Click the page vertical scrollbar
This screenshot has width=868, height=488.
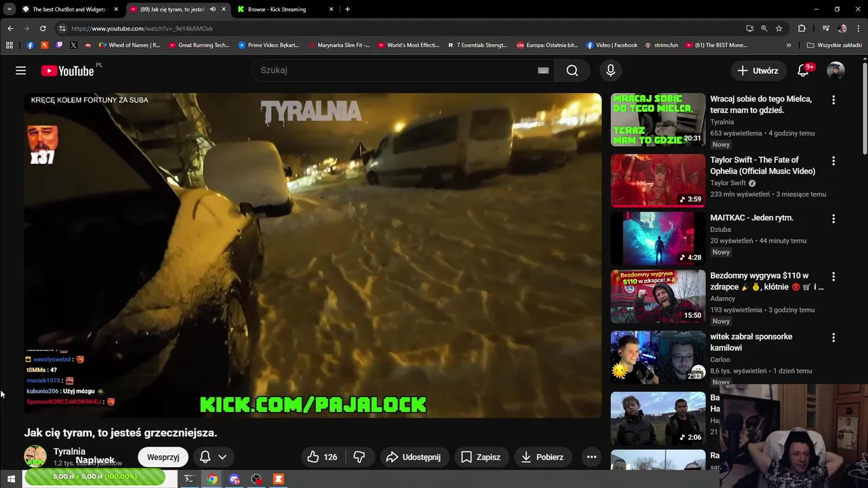click(x=865, y=108)
